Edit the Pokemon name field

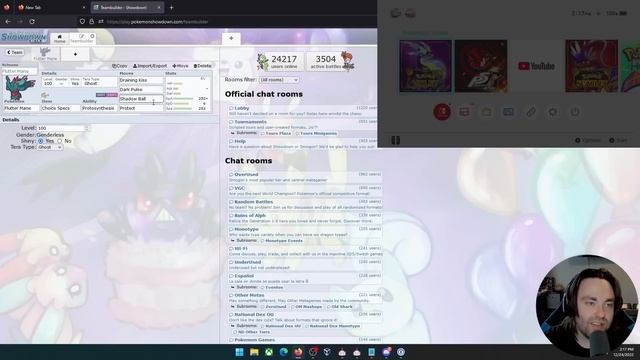[x=21, y=108]
